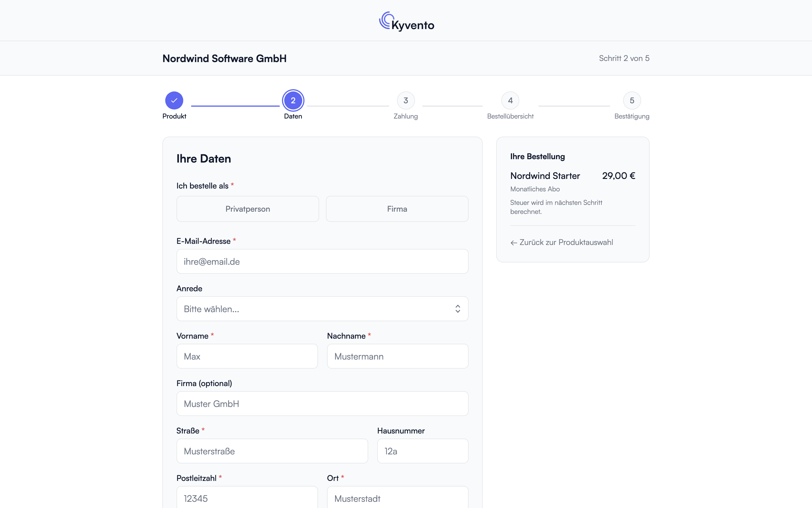This screenshot has width=812, height=508.
Task: Click the 29,00 € price
Action: [x=618, y=176]
